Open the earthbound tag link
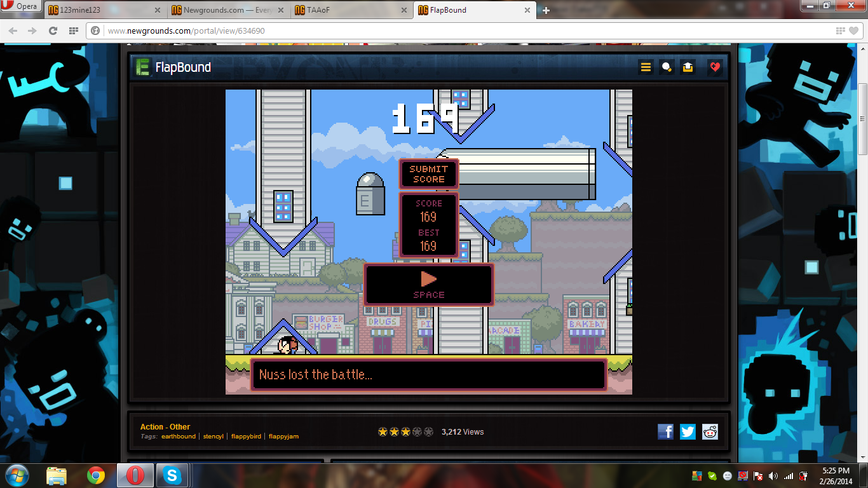 [x=179, y=437]
